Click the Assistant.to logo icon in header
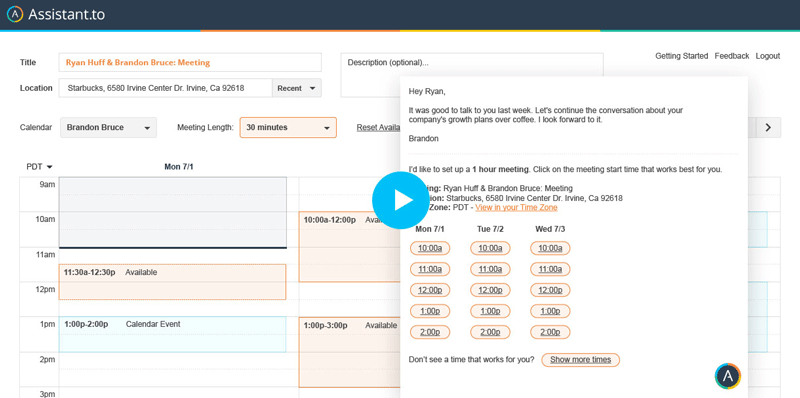 pos(15,14)
